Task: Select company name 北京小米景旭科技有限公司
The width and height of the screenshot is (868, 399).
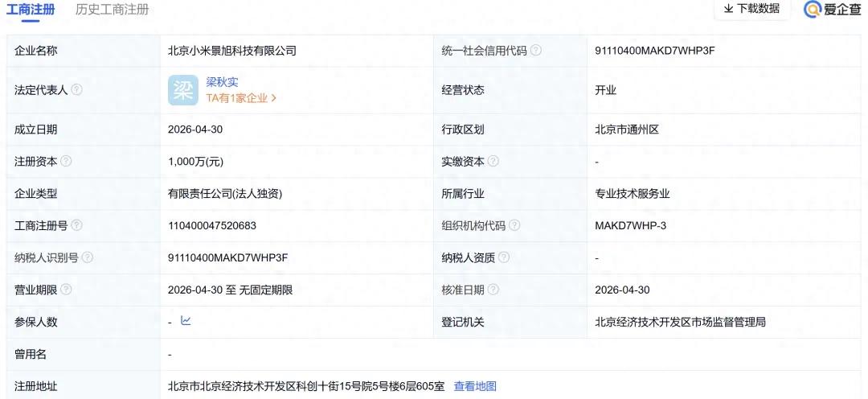Action: (232, 51)
